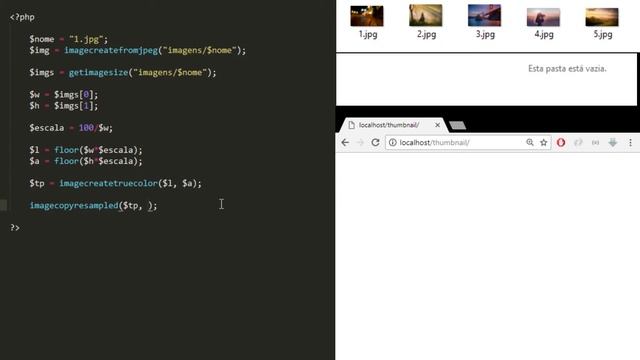Click the 4.jpg file name
This screenshot has height=360, width=640.
click(544, 35)
